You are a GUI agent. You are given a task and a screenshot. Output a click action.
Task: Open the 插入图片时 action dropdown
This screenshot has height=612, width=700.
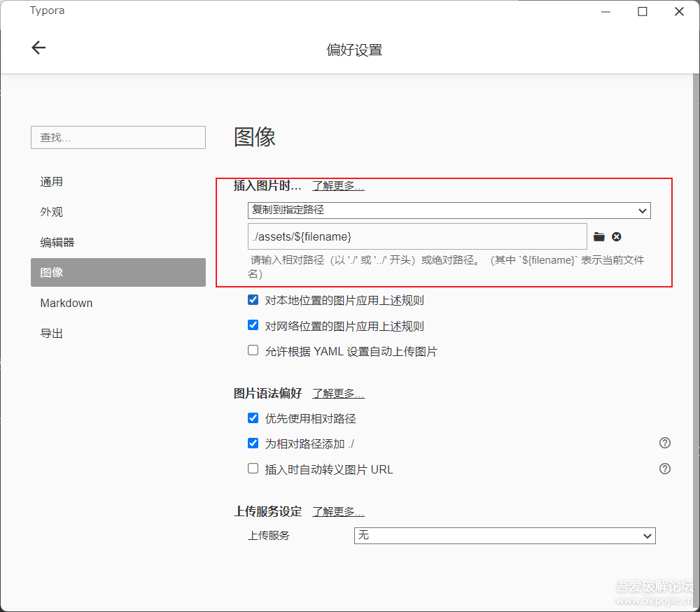448,210
